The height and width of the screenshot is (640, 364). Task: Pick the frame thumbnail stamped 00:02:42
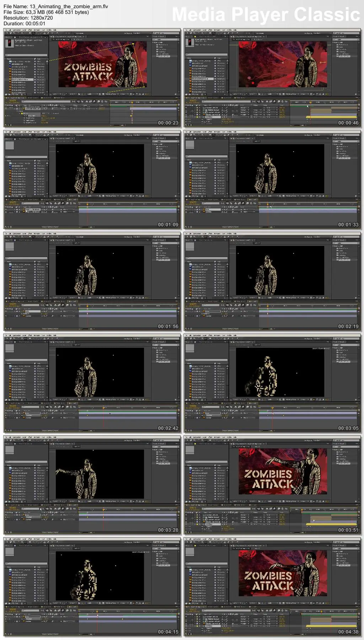pos(92,383)
